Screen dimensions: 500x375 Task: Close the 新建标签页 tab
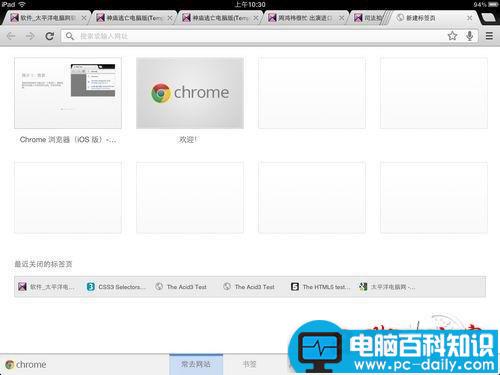click(469, 18)
